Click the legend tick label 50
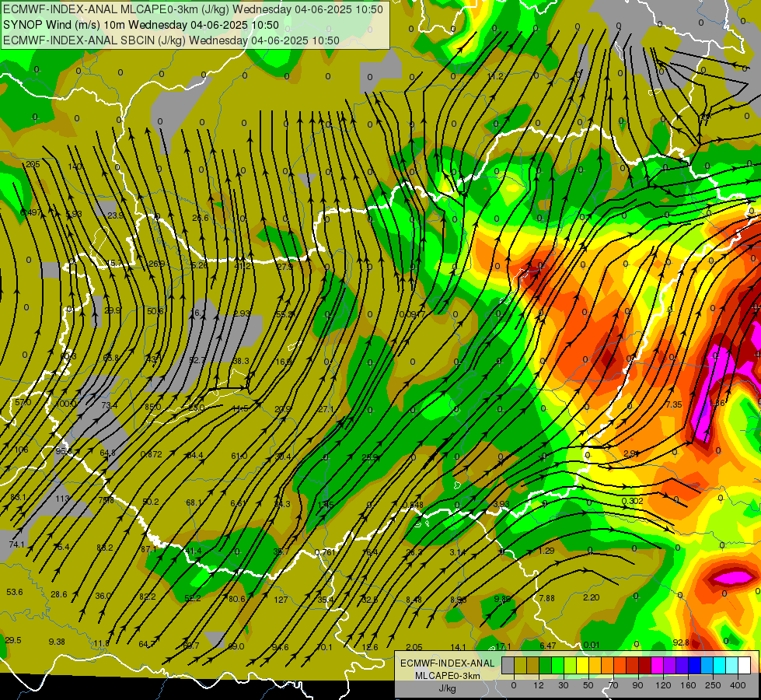The width and height of the screenshot is (761, 700). pos(588,685)
